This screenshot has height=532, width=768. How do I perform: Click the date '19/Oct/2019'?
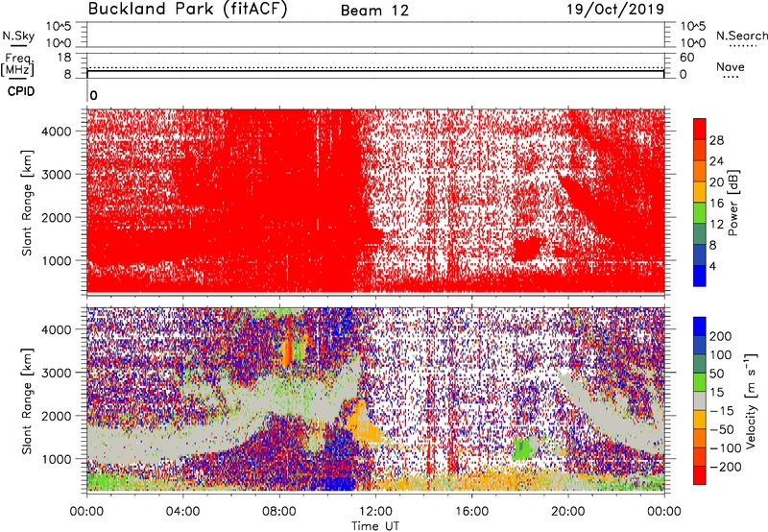(615, 10)
